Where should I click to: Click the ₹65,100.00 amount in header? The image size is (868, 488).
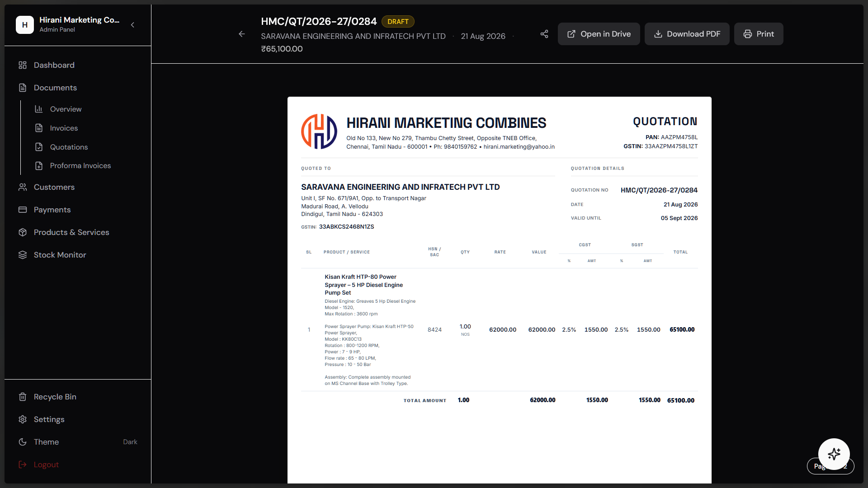point(282,49)
